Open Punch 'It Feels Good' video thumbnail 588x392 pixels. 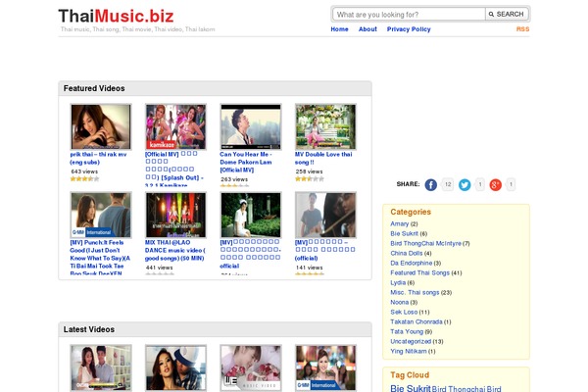click(x=101, y=215)
